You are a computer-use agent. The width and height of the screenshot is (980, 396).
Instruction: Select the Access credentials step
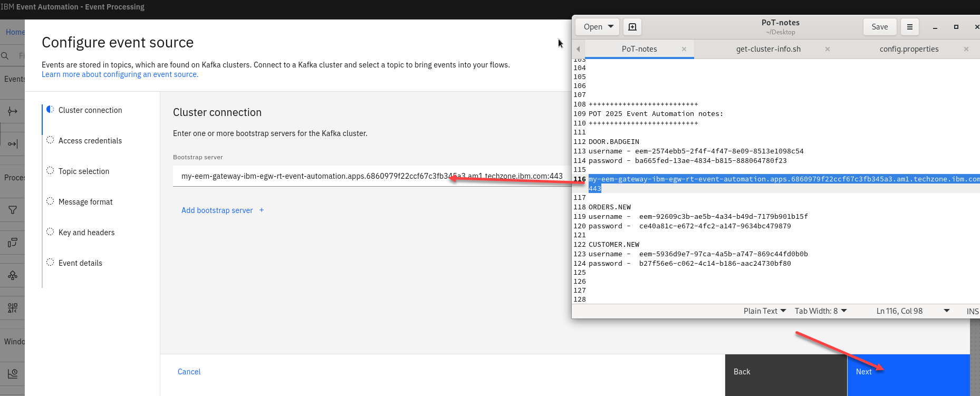(x=90, y=141)
